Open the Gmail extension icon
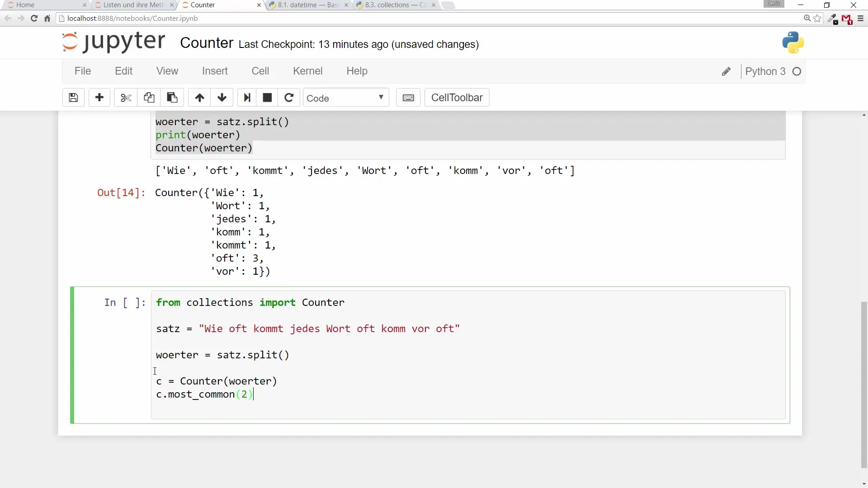The image size is (868, 488). tap(847, 19)
